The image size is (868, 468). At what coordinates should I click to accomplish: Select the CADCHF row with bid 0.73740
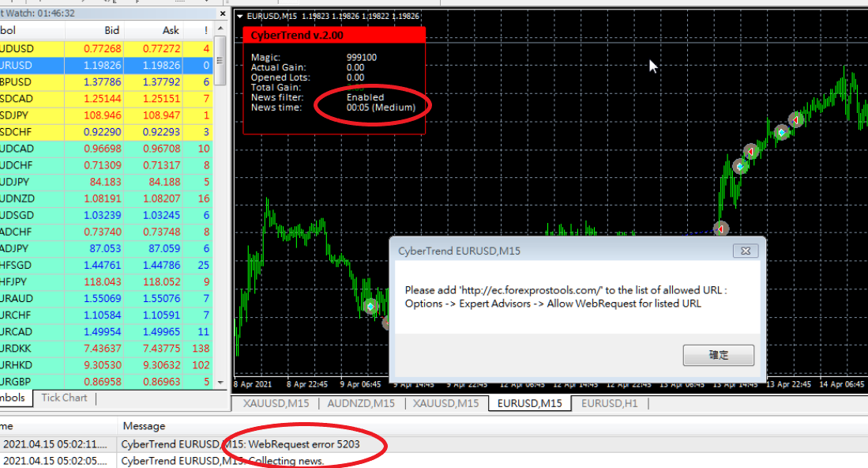[x=107, y=232]
